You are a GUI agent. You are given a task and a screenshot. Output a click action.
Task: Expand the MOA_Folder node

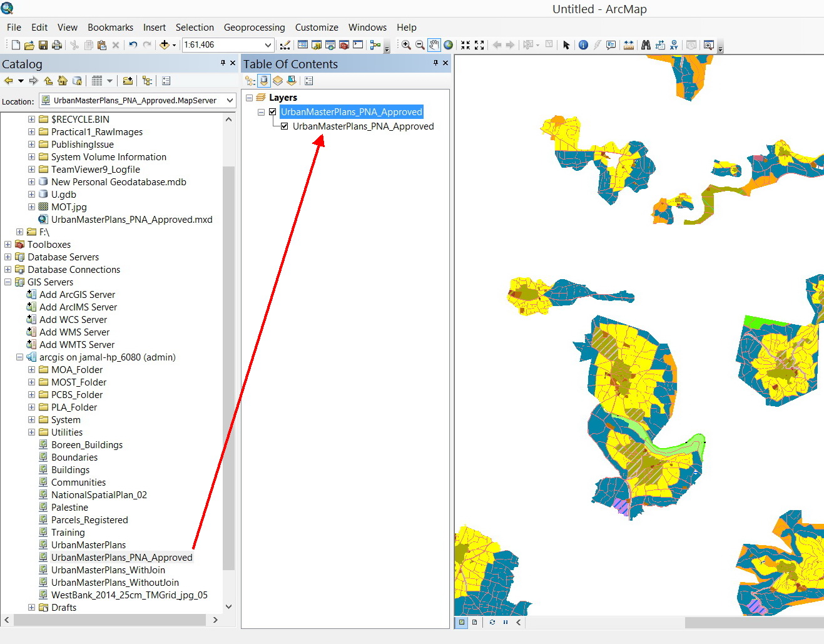click(x=31, y=370)
